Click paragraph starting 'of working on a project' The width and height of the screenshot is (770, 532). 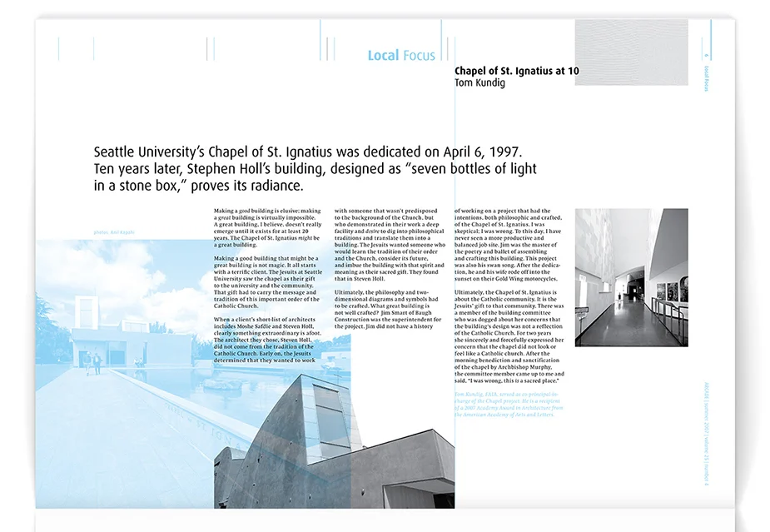(x=508, y=245)
